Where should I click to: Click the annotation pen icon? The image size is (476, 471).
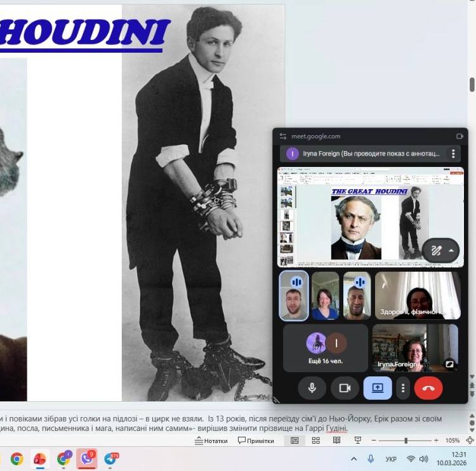coord(435,250)
